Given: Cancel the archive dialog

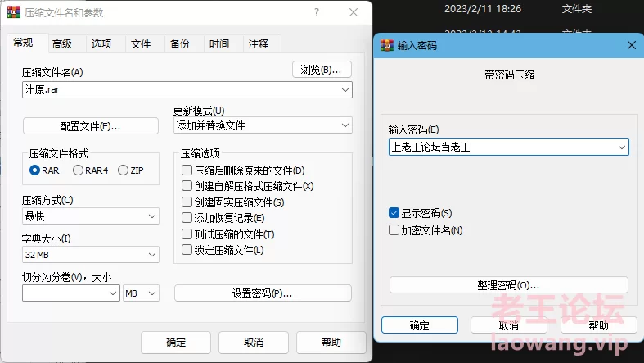Looking at the screenshot, I should [254, 342].
